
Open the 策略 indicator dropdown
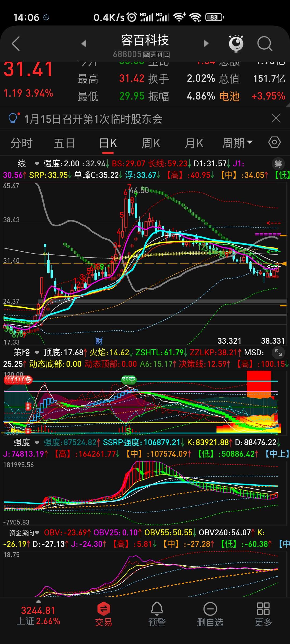[x=26, y=352]
